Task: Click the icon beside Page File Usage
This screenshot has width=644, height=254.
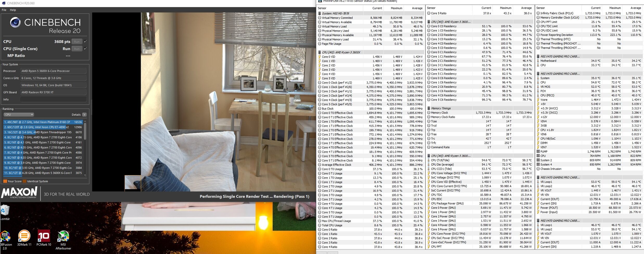Action: pos(320,44)
